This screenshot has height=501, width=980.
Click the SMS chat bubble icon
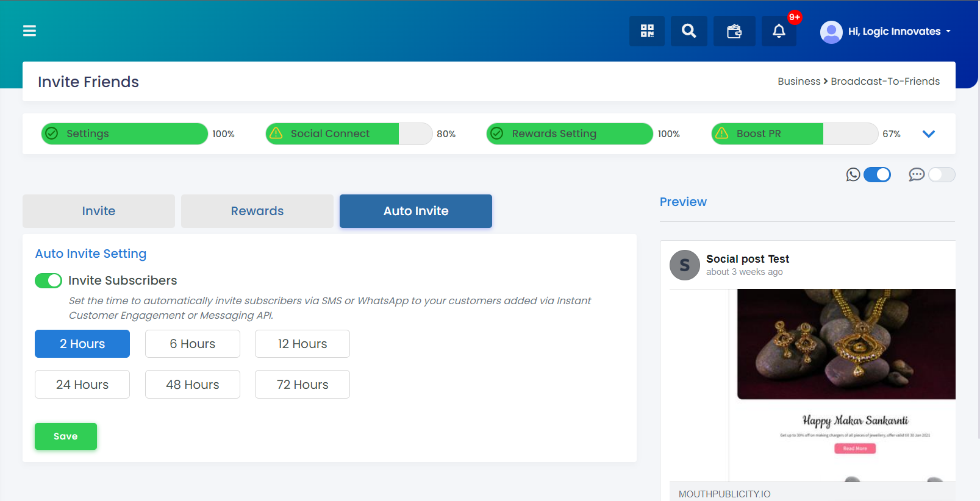point(917,175)
